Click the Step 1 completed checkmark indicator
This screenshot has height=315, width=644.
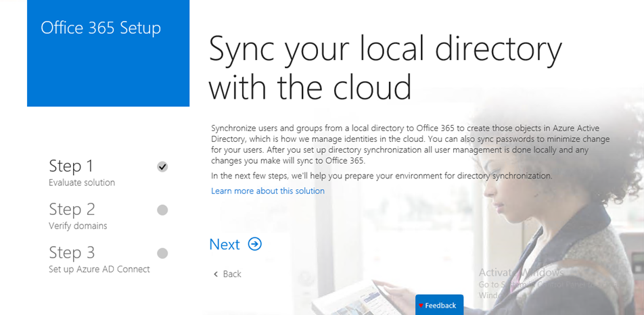point(162,166)
